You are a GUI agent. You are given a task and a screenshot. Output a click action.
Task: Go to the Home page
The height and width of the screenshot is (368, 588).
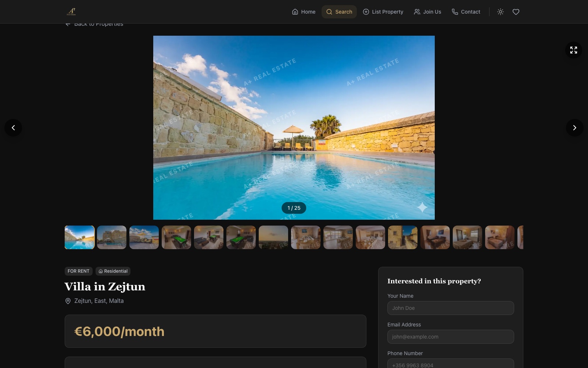(x=304, y=12)
